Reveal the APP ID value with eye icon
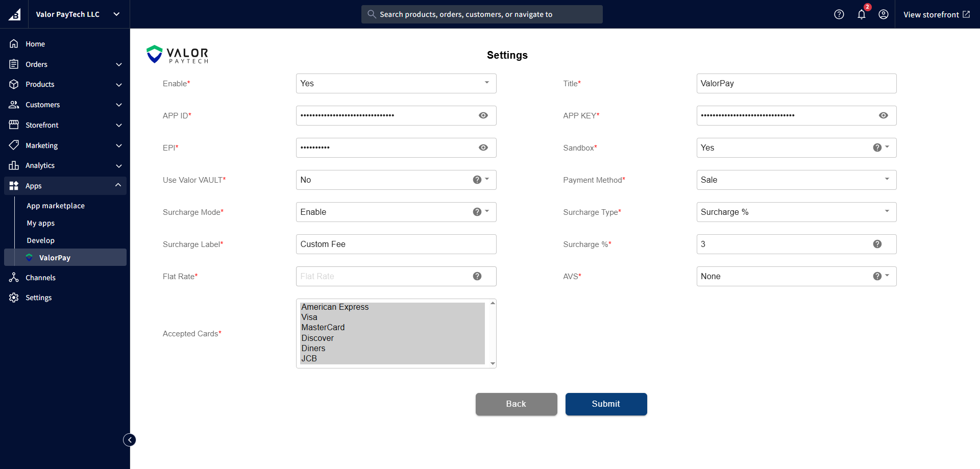The width and height of the screenshot is (980, 469). click(483, 115)
